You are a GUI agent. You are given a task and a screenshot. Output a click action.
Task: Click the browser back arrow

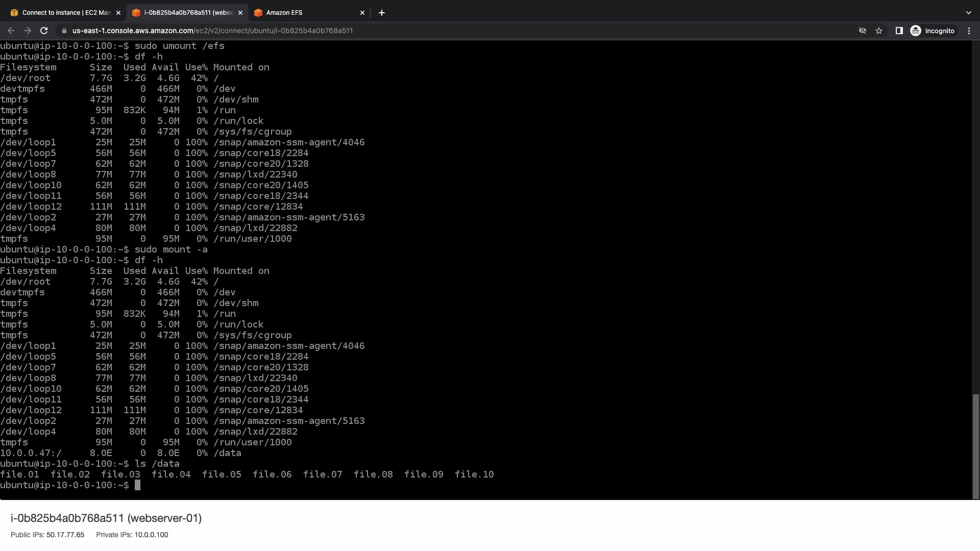11,31
